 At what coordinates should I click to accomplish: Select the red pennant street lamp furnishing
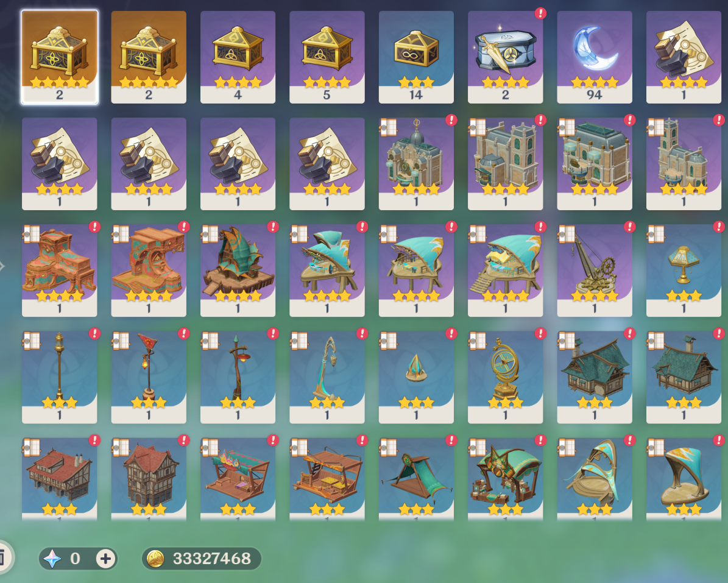149,377
